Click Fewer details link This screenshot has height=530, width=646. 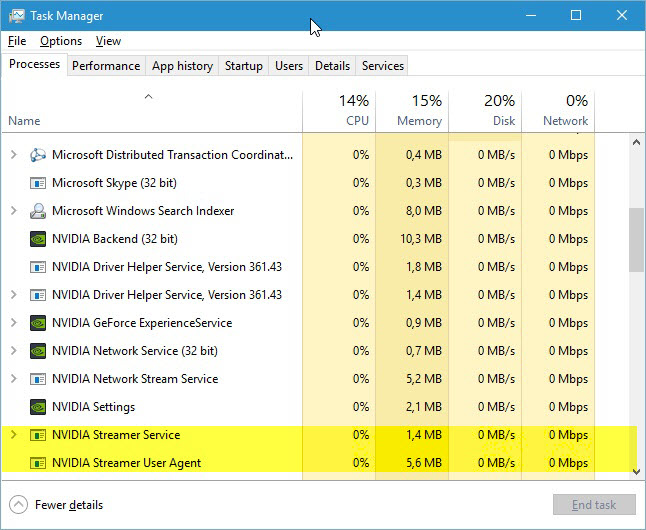pos(69,505)
